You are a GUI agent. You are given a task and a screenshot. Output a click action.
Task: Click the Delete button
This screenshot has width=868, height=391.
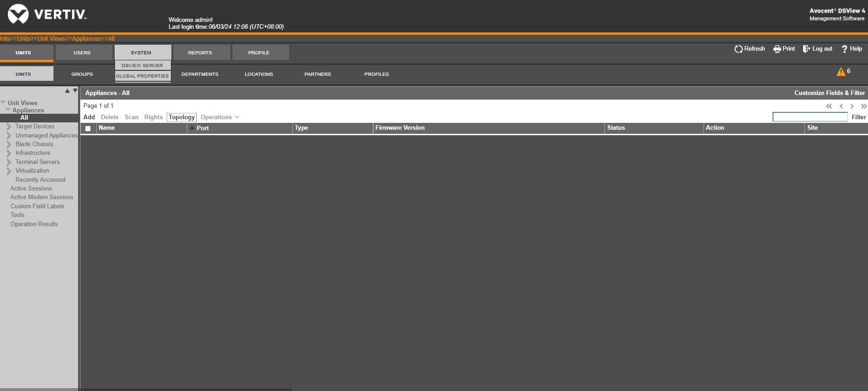pos(110,117)
